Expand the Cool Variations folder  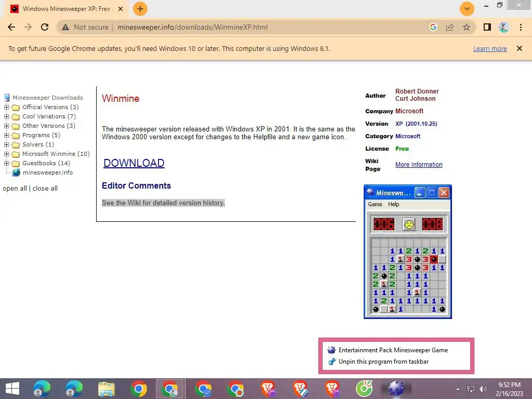[6, 116]
